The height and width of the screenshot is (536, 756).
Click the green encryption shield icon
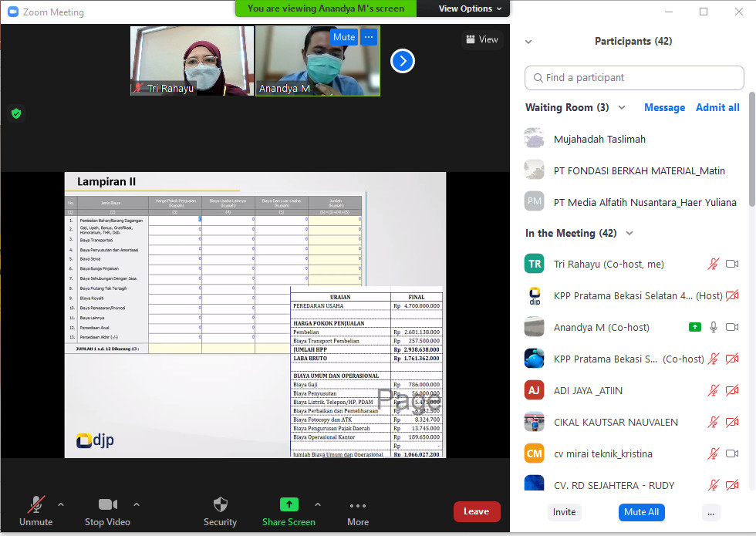[15, 113]
